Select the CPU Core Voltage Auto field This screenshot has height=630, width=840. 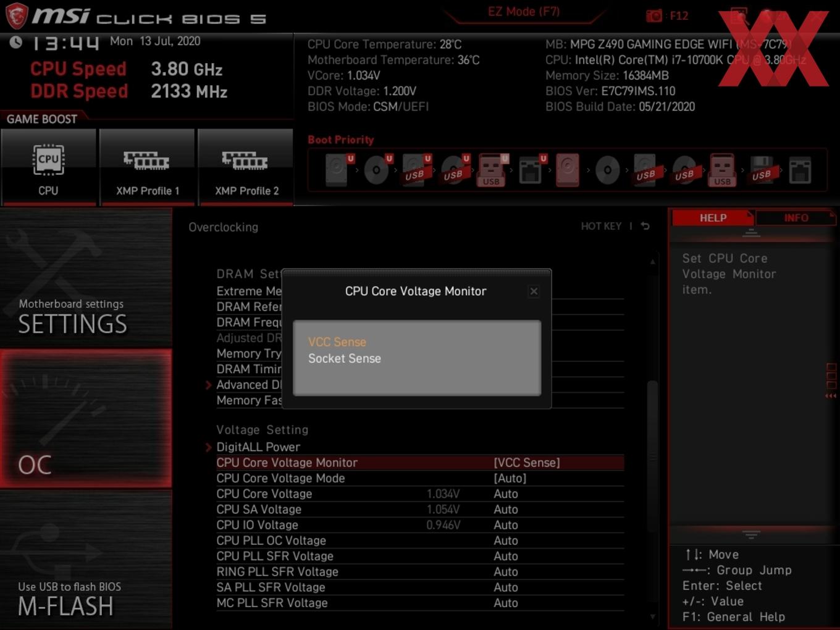[506, 493]
